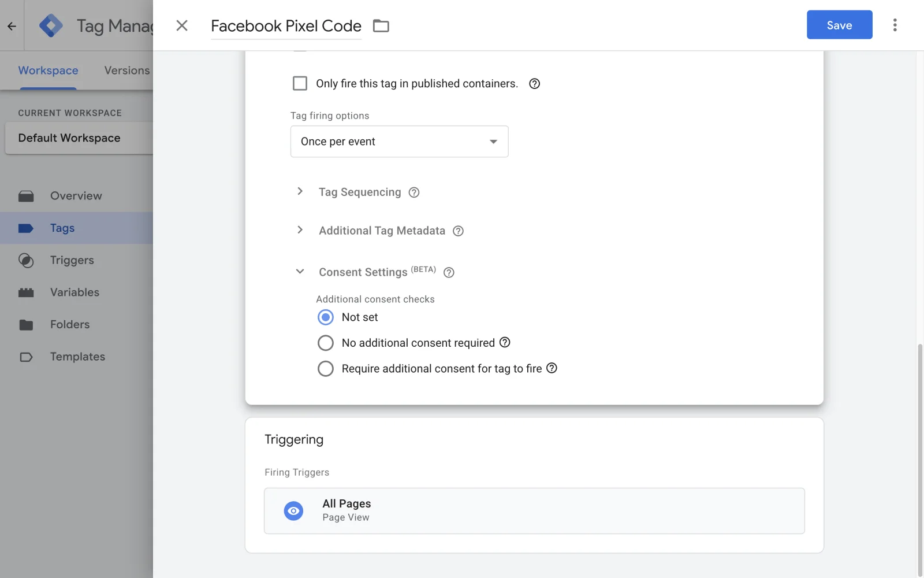Select No additional consent required option
The image size is (924, 578).
pyautogui.click(x=326, y=343)
